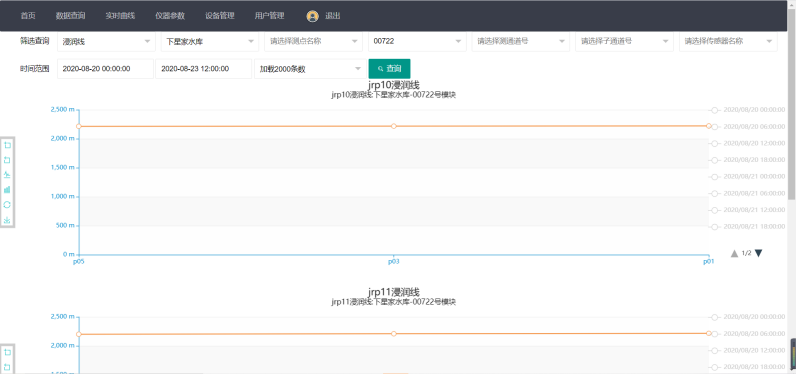Open 仪器参数 in the top navigation
796x374 pixels.
coord(170,16)
